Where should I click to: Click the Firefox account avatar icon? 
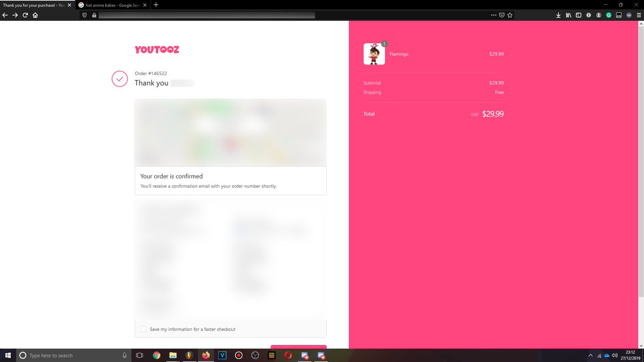(598, 15)
